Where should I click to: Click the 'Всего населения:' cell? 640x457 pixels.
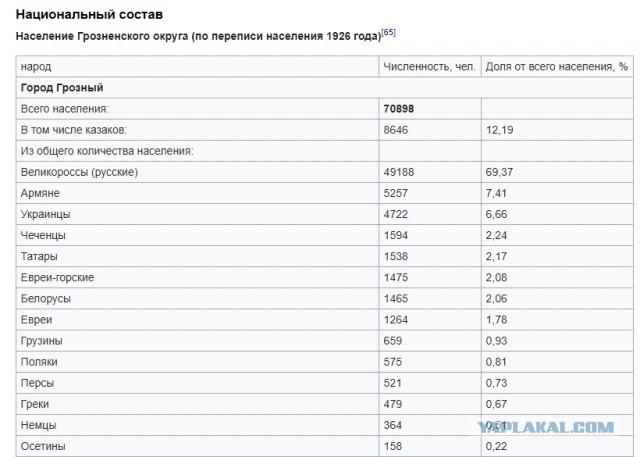point(197,109)
